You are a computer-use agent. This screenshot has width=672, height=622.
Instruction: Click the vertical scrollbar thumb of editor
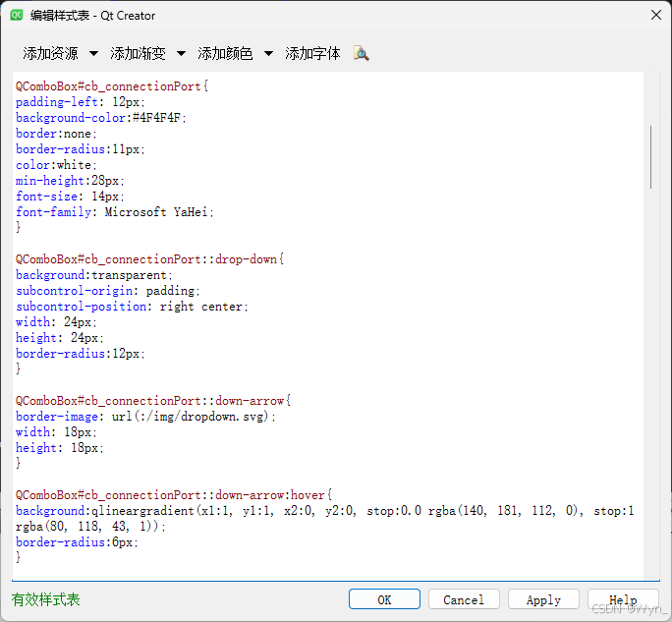tap(651, 157)
